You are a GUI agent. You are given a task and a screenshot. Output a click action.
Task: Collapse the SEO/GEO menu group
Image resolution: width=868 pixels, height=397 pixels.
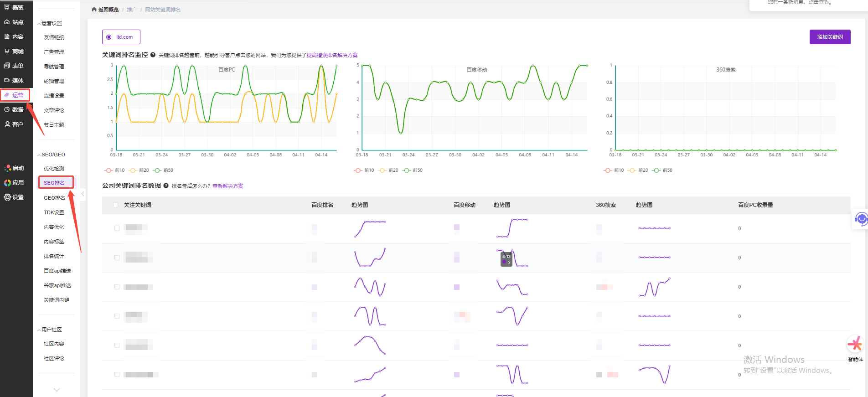(x=39, y=155)
